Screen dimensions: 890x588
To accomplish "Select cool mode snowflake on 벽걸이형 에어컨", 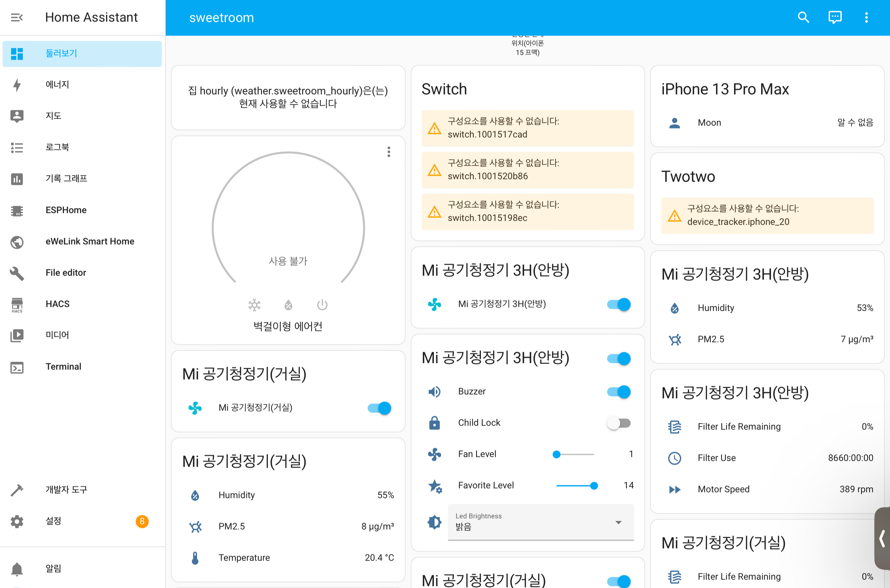I will click(254, 305).
